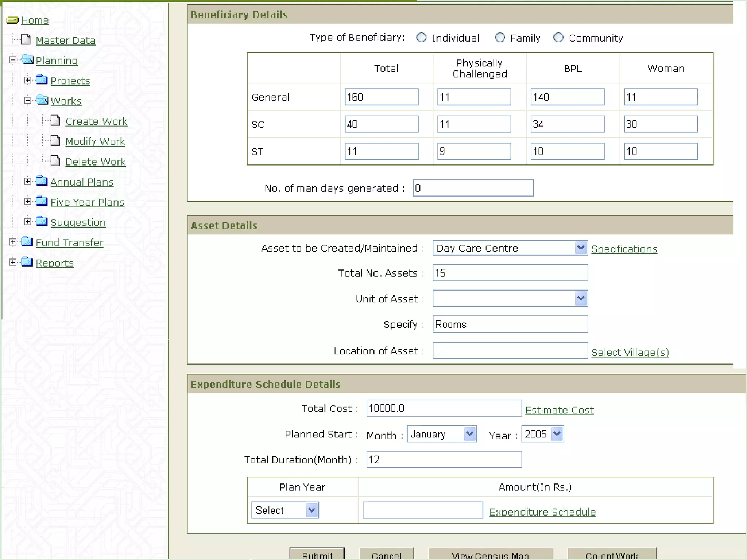Open the Planned Start Month dropdown
747x560 pixels.
469,434
